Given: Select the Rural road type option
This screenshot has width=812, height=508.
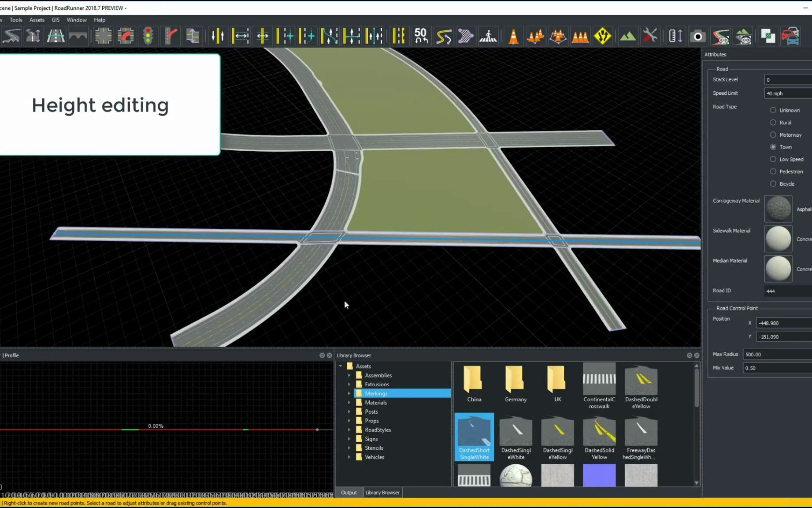Looking at the screenshot, I should [773, 122].
